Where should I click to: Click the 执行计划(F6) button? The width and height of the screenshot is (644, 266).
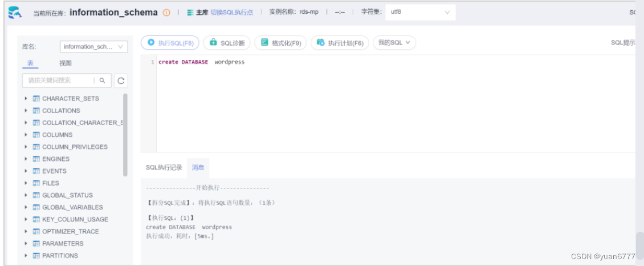pos(340,43)
